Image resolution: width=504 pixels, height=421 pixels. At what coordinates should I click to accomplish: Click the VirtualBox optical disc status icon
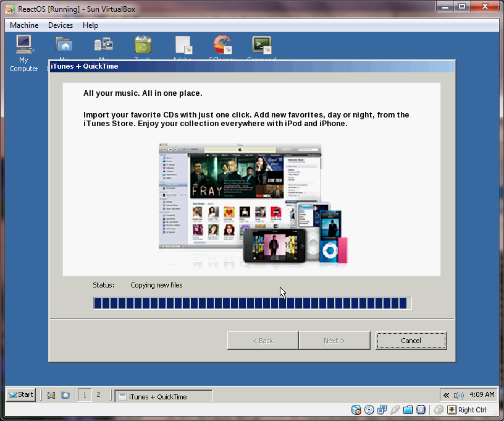click(x=369, y=410)
